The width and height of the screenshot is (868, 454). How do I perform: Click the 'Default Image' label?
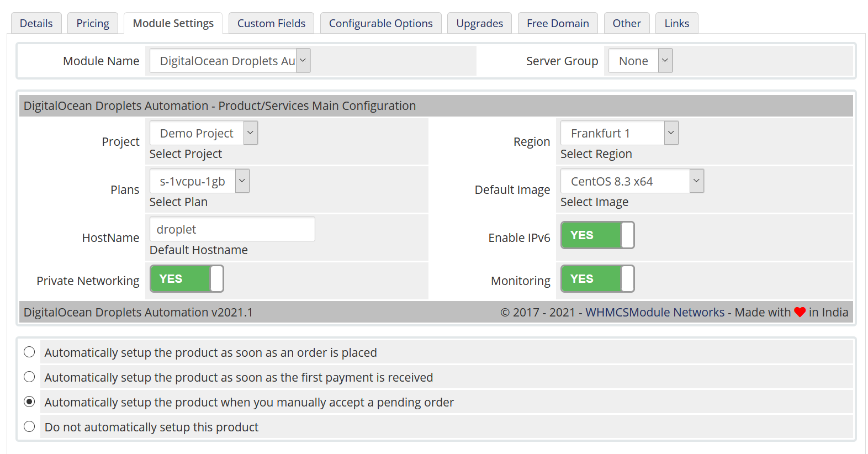click(x=512, y=190)
